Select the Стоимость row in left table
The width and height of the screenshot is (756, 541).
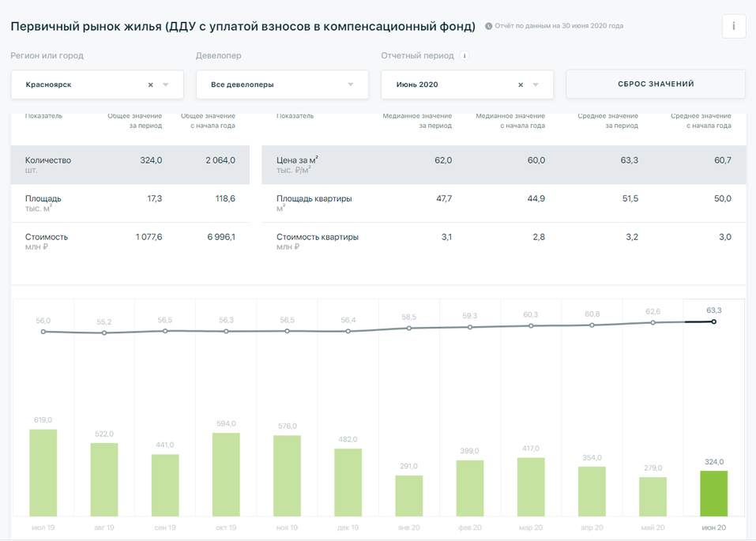coord(130,241)
